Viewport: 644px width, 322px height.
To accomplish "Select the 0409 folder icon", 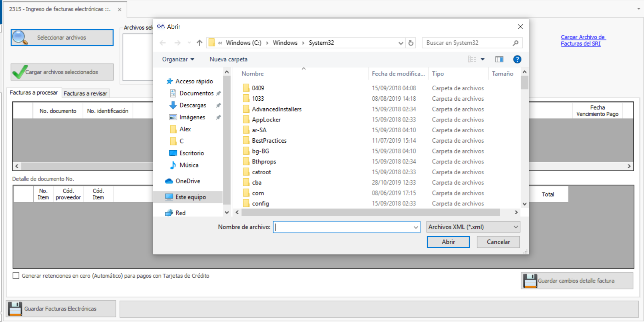I will (x=246, y=88).
